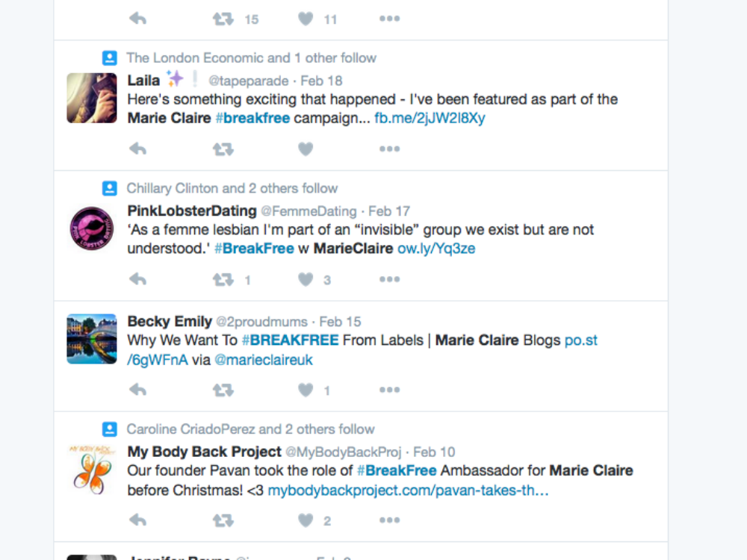Click Laila's profile picture thumbnail
Image resolution: width=747 pixels, height=560 pixels.
tap(92, 98)
